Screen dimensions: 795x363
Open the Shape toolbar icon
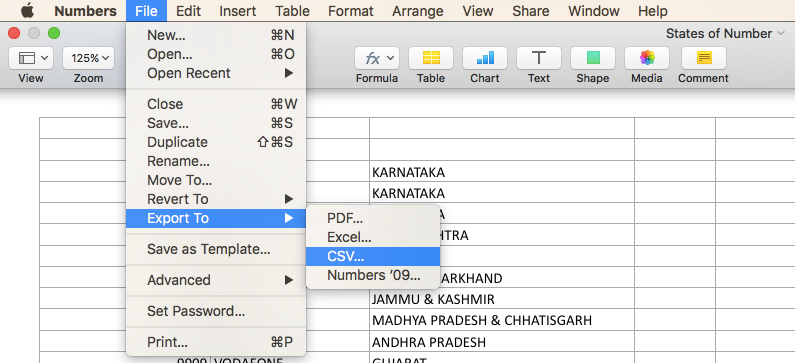(593, 58)
